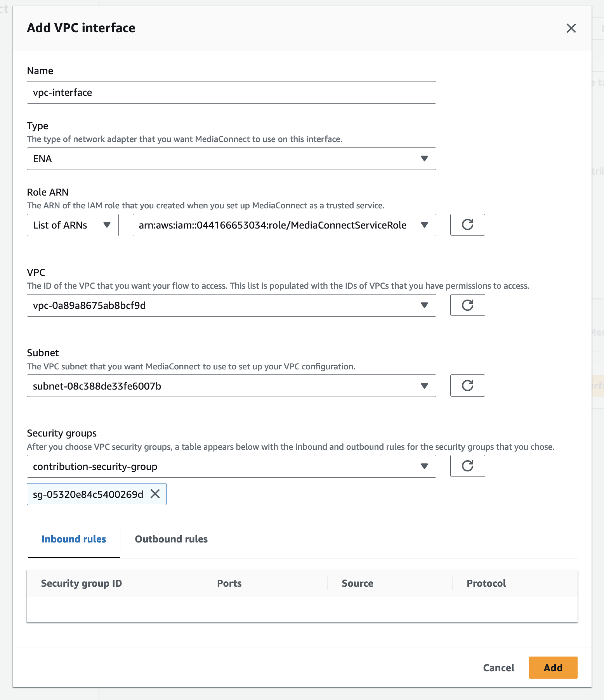Cancel adding the VPC interface

498,667
